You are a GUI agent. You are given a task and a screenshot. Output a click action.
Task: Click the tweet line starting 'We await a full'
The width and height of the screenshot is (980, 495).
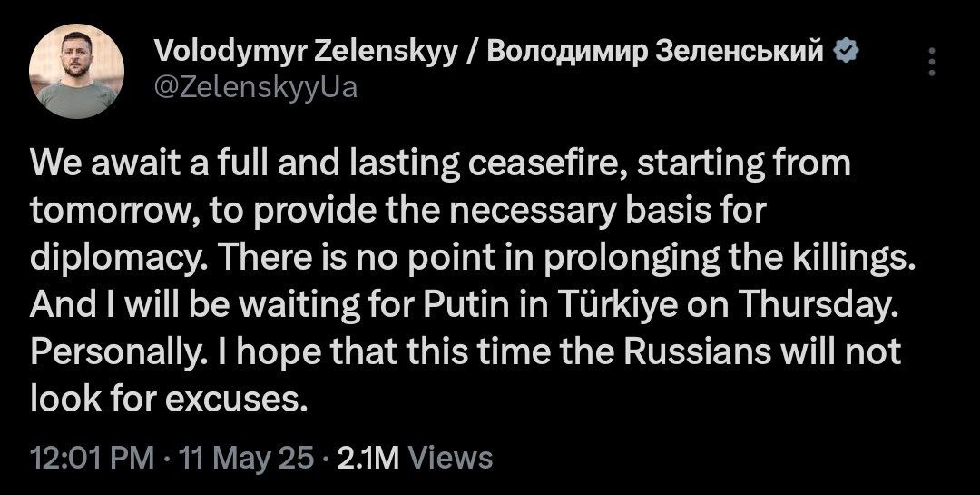click(441, 164)
